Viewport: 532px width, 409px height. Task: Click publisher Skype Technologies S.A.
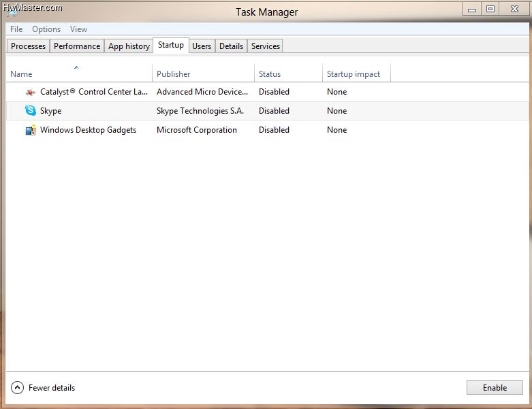[200, 111]
